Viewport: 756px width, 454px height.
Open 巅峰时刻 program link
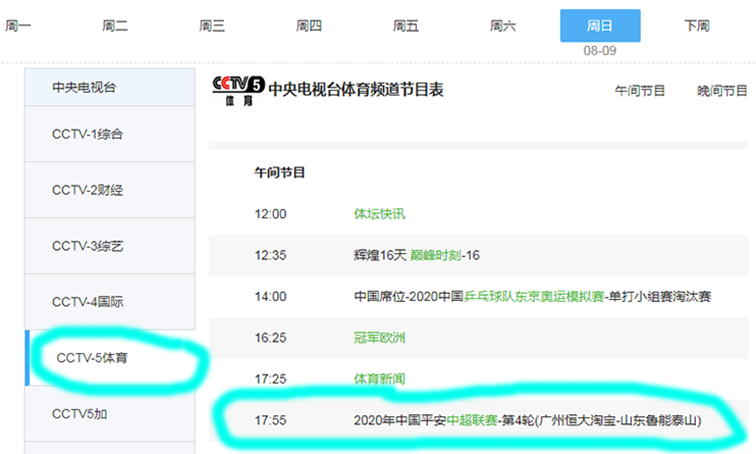point(435,255)
